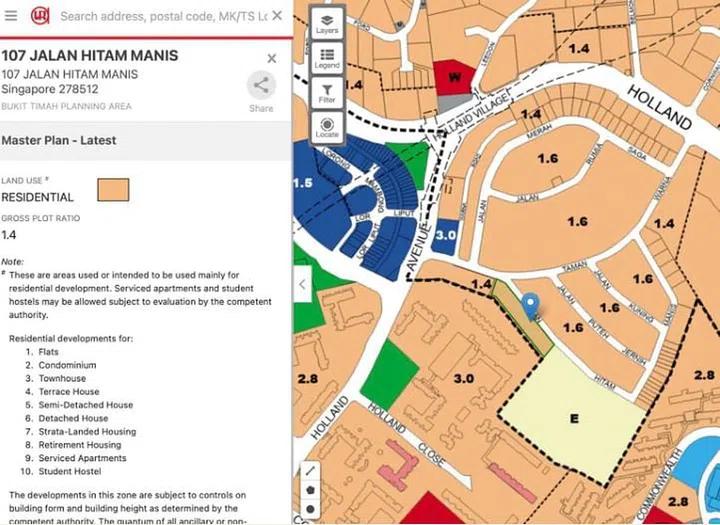Click the red parcel labeled W
The width and height of the screenshot is (720, 525).
[x=455, y=76]
